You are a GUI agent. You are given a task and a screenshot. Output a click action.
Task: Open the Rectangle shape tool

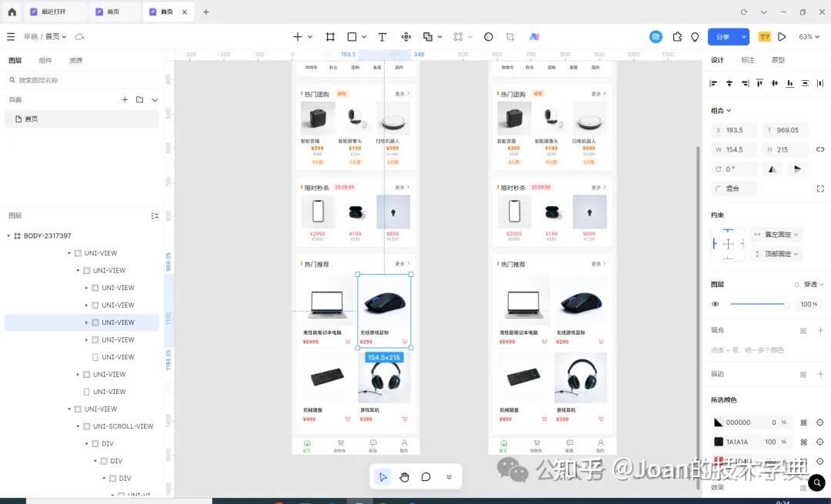[x=352, y=36]
